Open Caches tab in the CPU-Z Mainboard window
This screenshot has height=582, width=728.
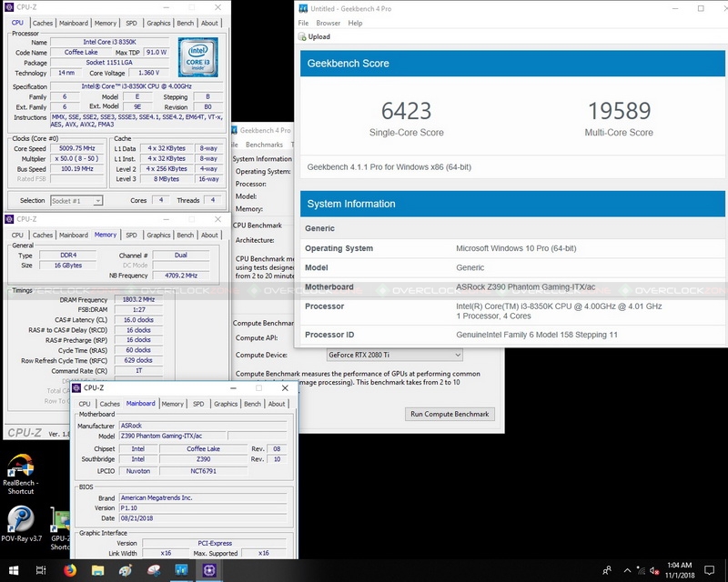pyautogui.click(x=109, y=404)
